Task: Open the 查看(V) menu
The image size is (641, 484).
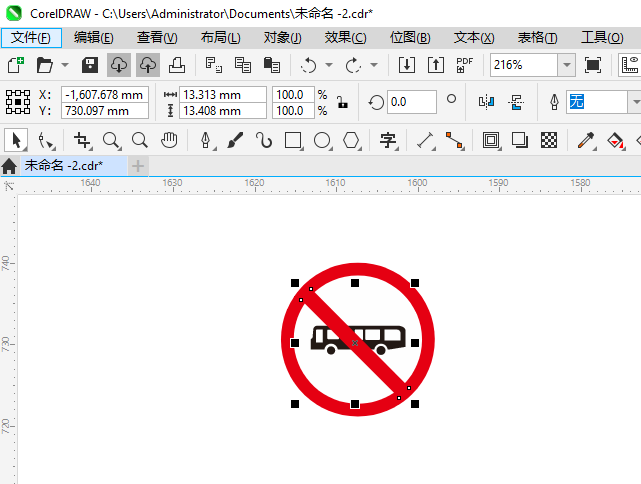Action: coord(157,38)
